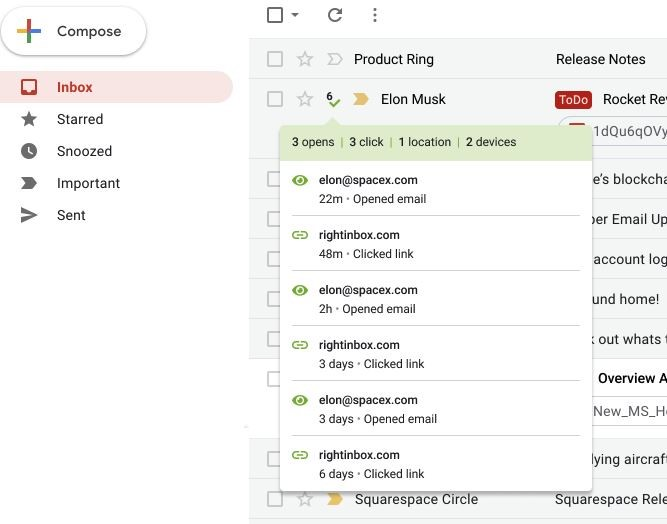Check the Product Ring email checkbox
Image resolution: width=667 pixels, height=524 pixels.
coord(275,60)
